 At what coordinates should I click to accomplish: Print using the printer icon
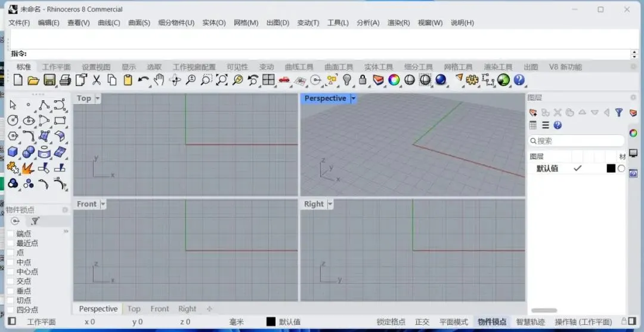click(x=65, y=80)
